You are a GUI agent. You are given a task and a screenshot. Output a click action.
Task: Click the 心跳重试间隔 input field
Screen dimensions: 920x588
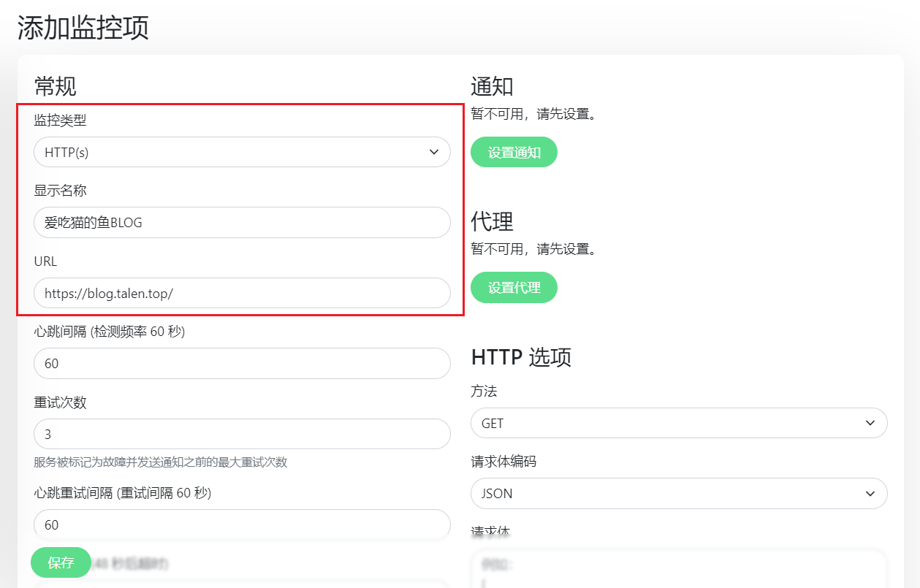click(x=242, y=524)
